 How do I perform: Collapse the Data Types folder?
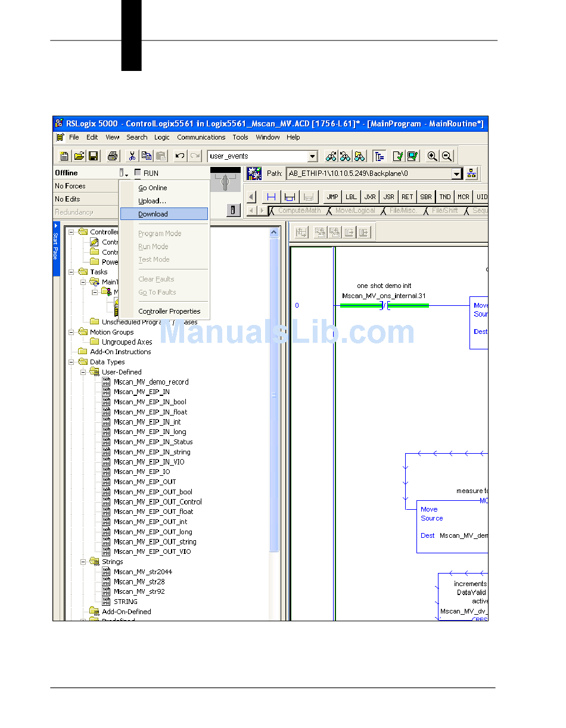point(72,362)
